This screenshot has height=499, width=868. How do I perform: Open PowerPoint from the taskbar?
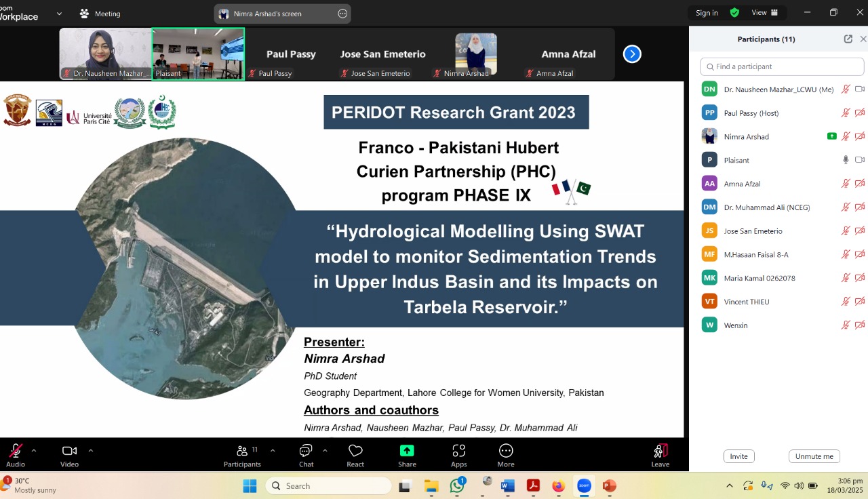609,485
